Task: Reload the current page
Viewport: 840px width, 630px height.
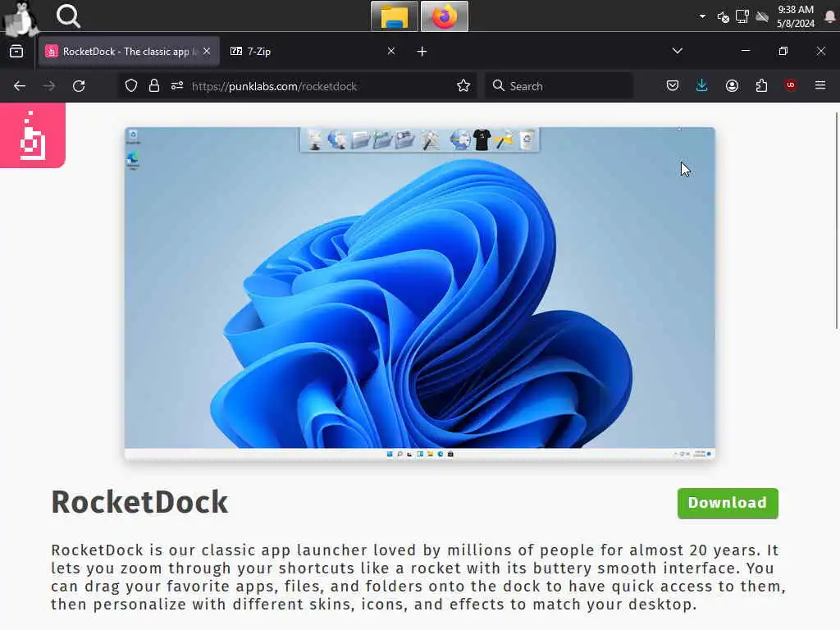Action: [79, 85]
